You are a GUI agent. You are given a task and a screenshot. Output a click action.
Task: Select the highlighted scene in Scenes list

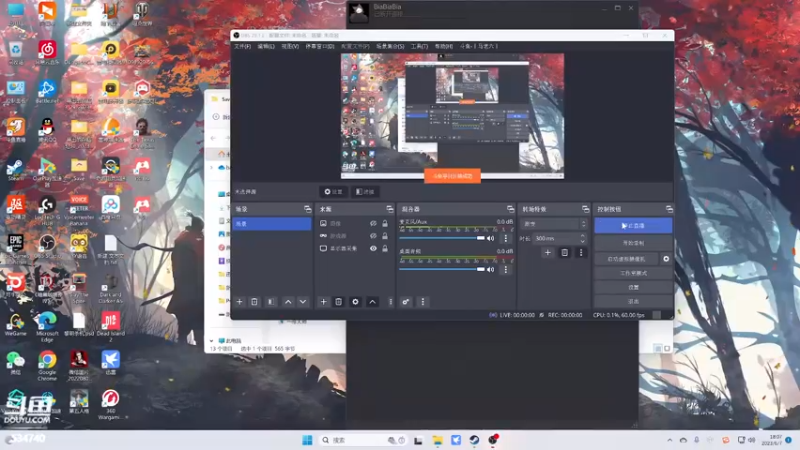(x=272, y=224)
